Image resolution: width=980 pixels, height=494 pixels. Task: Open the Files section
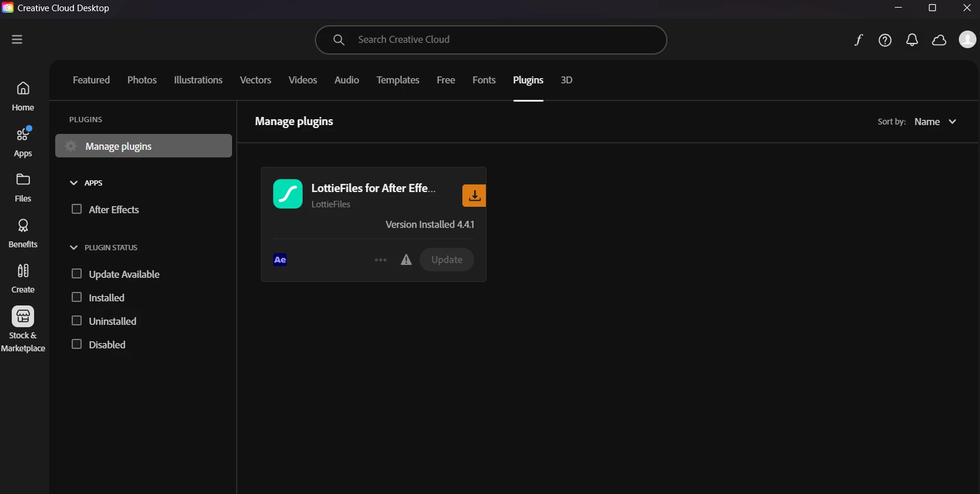(x=23, y=187)
